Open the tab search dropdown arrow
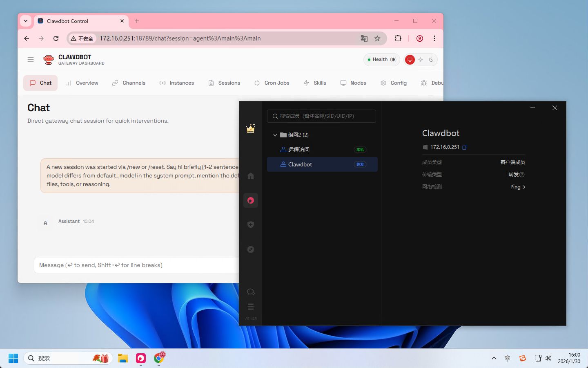The width and height of the screenshot is (588, 368). click(26, 21)
